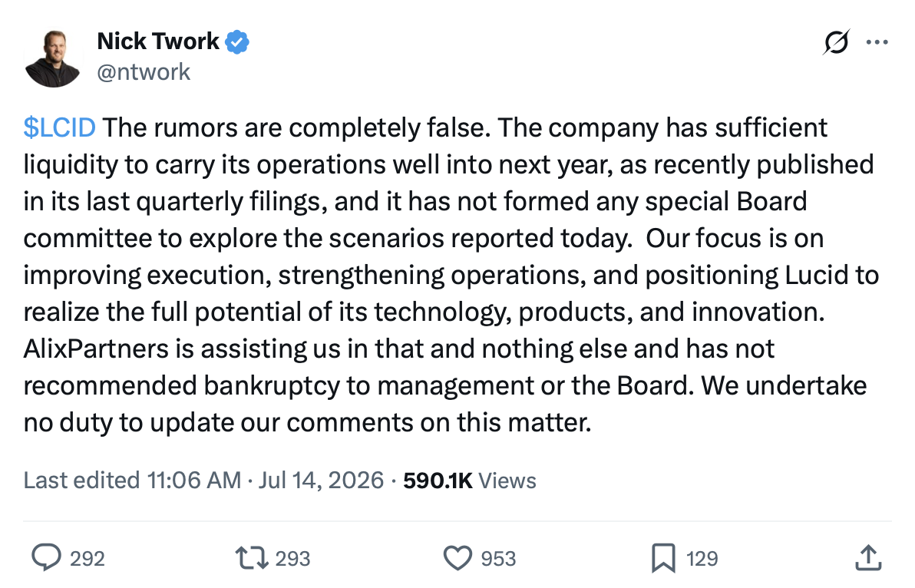Bookmark the post with the bookmark icon
The height and width of the screenshot is (588, 915).
tap(663, 557)
